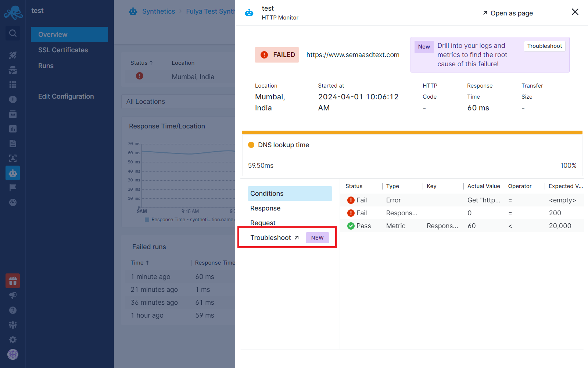
Task: Click Synthetics breadcrumb link
Action: [158, 11]
